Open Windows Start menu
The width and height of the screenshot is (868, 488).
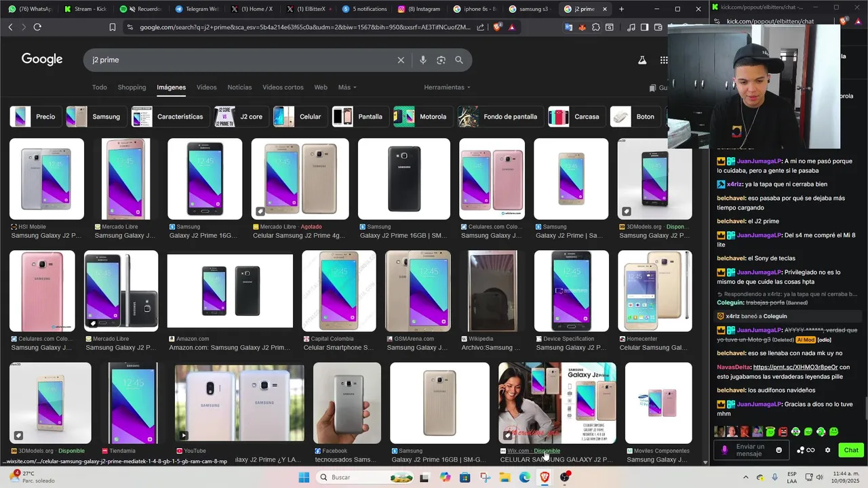point(304,477)
